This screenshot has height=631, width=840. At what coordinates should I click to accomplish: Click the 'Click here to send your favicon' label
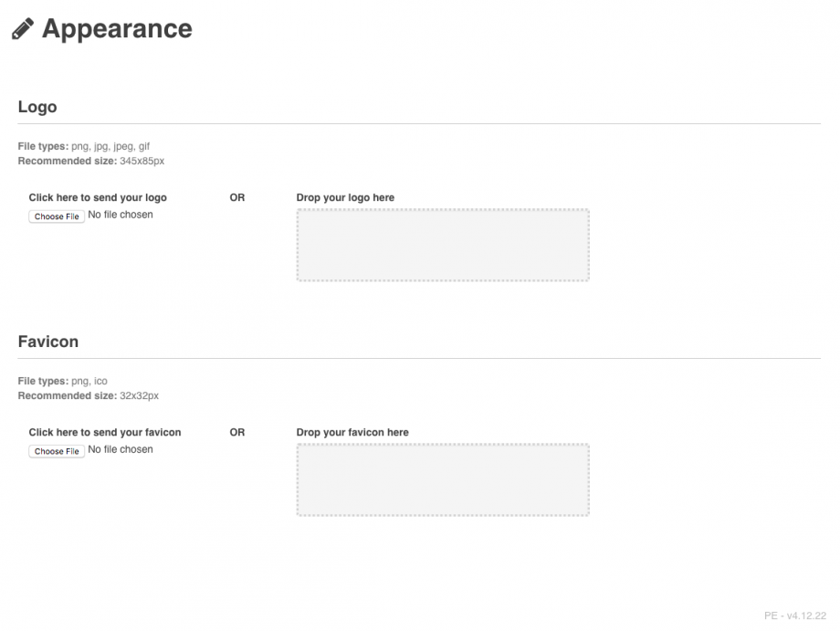(x=105, y=432)
